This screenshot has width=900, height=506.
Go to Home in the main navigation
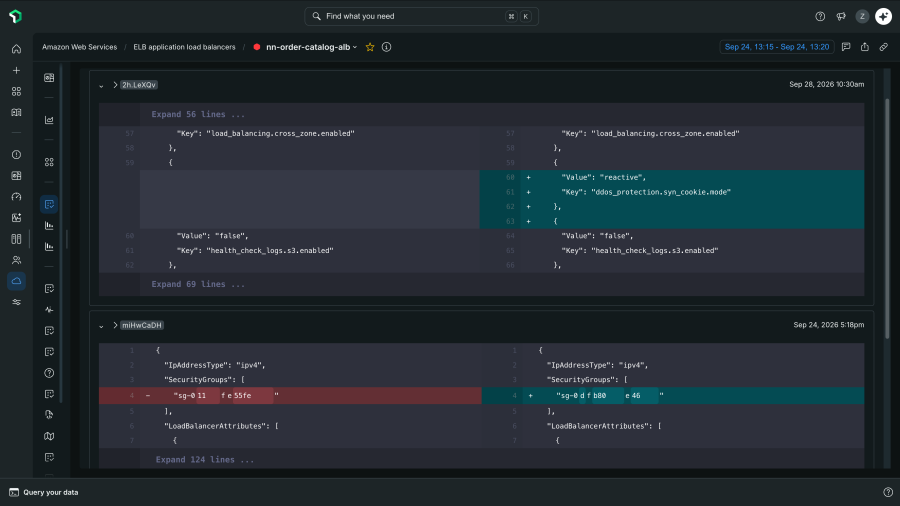click(x=16, y=49)
